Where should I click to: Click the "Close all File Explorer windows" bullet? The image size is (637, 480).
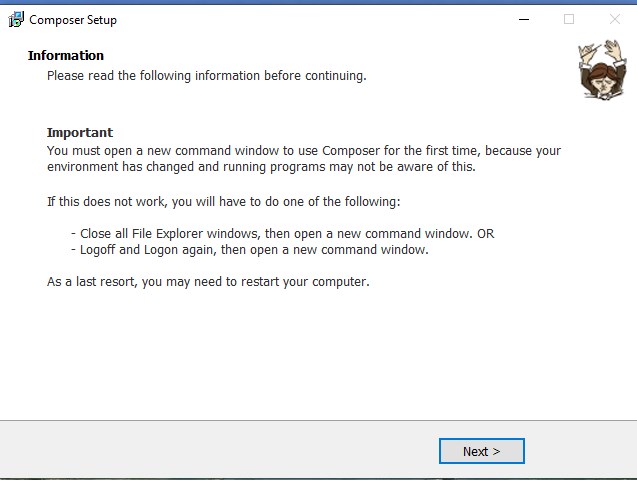tap(282, 234)
